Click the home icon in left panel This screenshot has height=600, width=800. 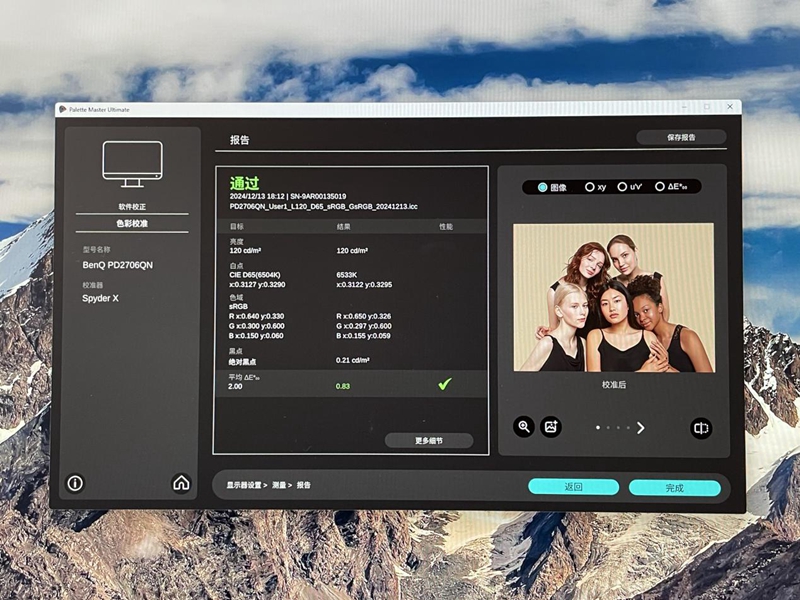coord(181,483)
